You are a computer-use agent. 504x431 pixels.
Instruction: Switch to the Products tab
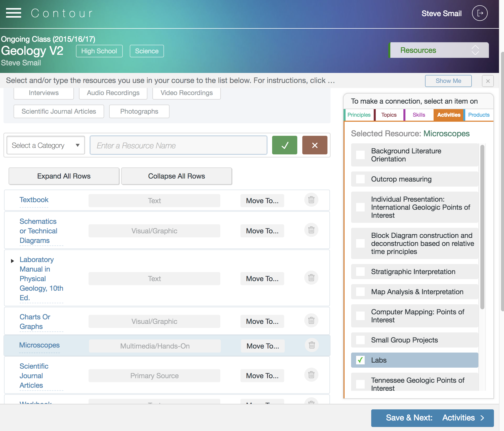479,115
